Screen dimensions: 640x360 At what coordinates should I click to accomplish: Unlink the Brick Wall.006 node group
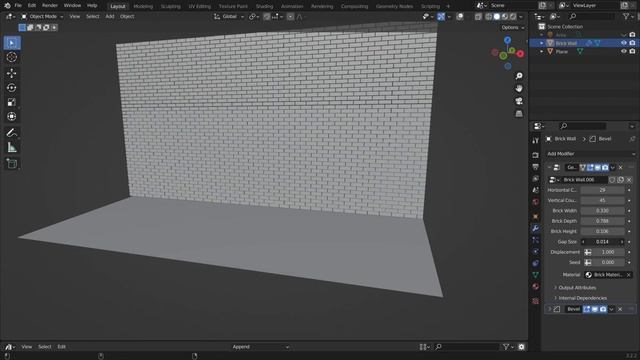pyautogui.click(x=629, y=180)
